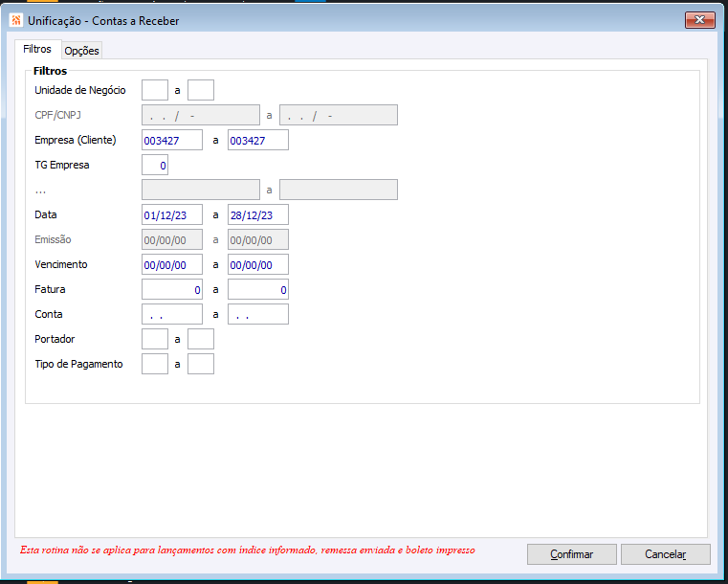Click the starting Fatura number field

pyautogui.click(x=172, y=289)
